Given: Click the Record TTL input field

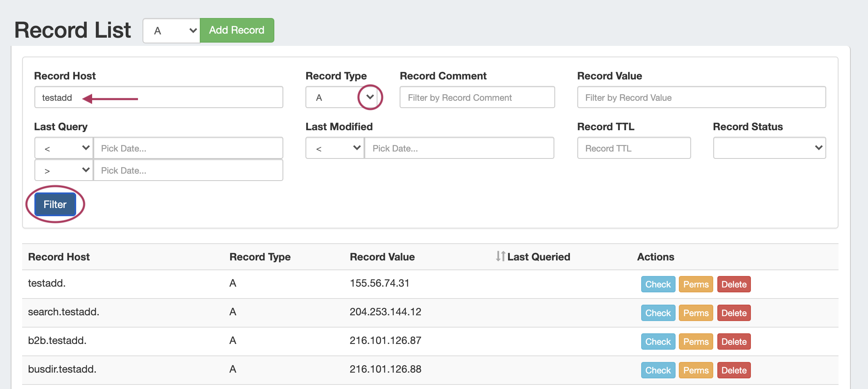Looking at the screenshot, I should click(633, 148).
